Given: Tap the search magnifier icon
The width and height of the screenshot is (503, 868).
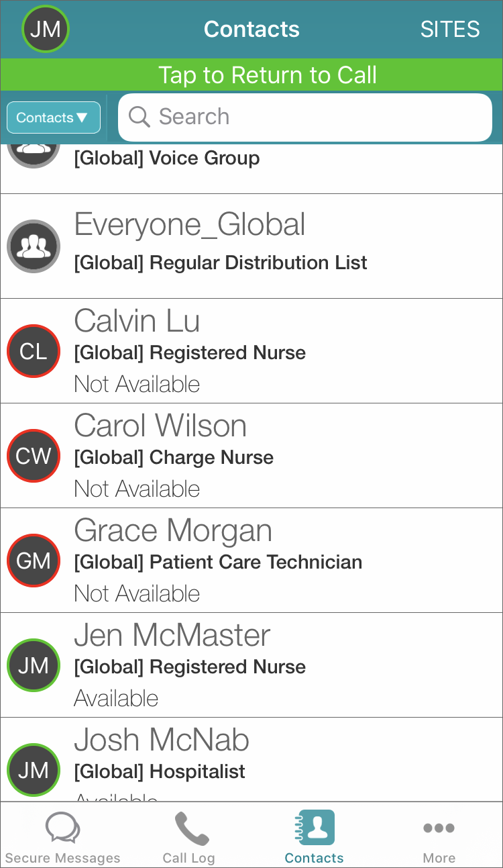Looking at the screenshot, I should pos(139,117).
